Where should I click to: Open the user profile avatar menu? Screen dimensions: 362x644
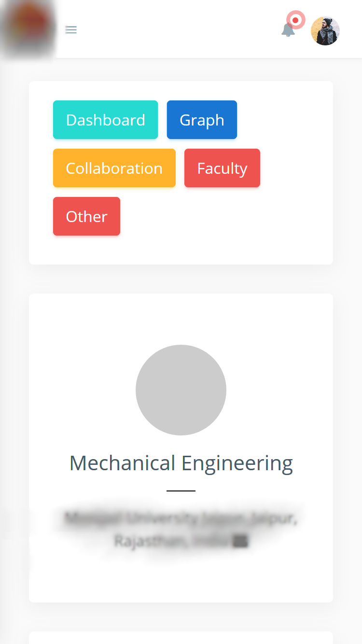click(325, 31)
